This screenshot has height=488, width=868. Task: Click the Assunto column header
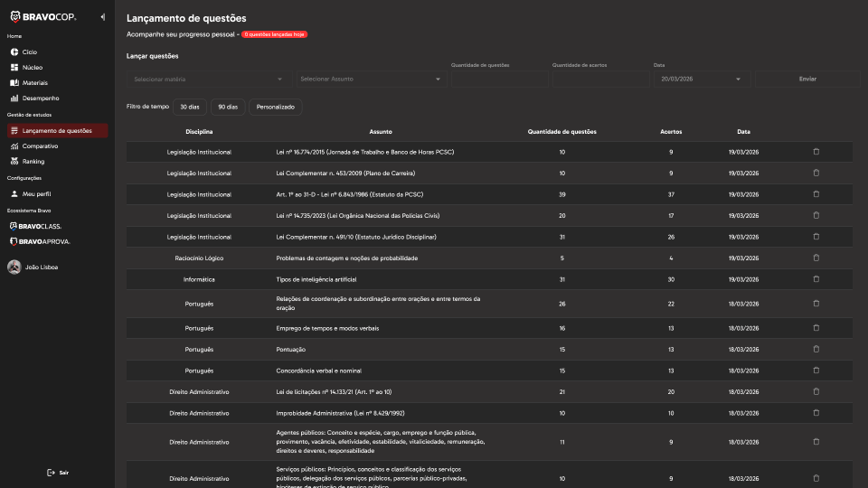pos(381,132)
